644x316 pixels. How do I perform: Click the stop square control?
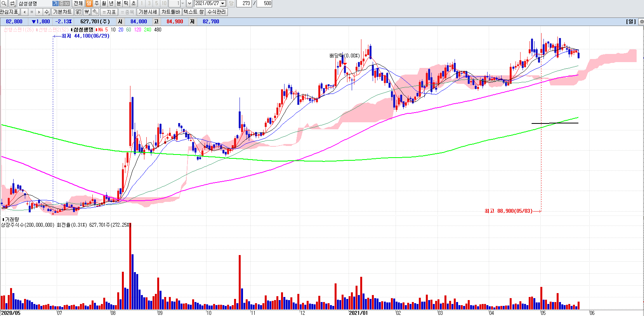[x=32, y=12]
